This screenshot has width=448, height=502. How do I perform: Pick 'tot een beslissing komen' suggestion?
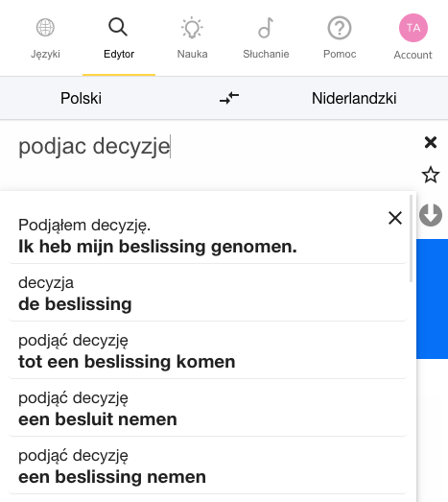coord(207,351)
